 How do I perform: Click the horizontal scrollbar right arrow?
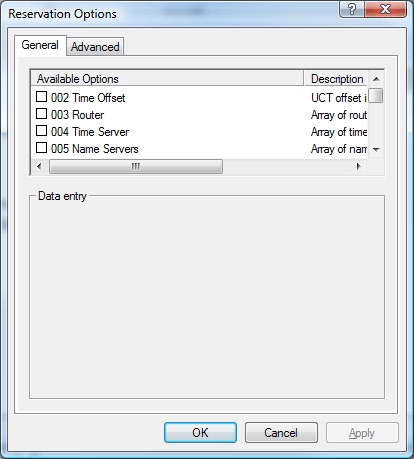click(358, 166)
